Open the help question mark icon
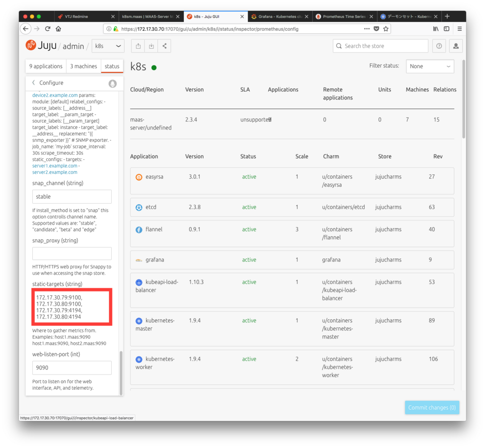 point(439,46)
